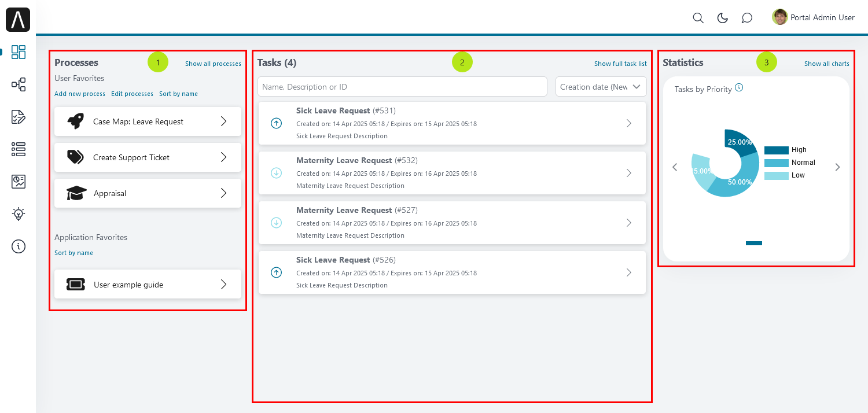The height and width of the screenshot is (413, 868).
Task: Open the Dashboard sidebar icon
Action: tap(19, 52)
